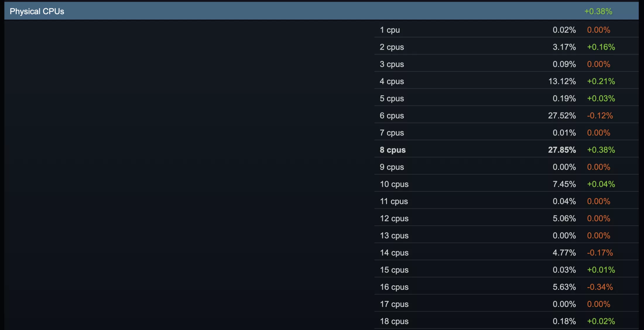
Task: Click the -0.34% change for 16 cpus
Action: click(x=600, y=287)
